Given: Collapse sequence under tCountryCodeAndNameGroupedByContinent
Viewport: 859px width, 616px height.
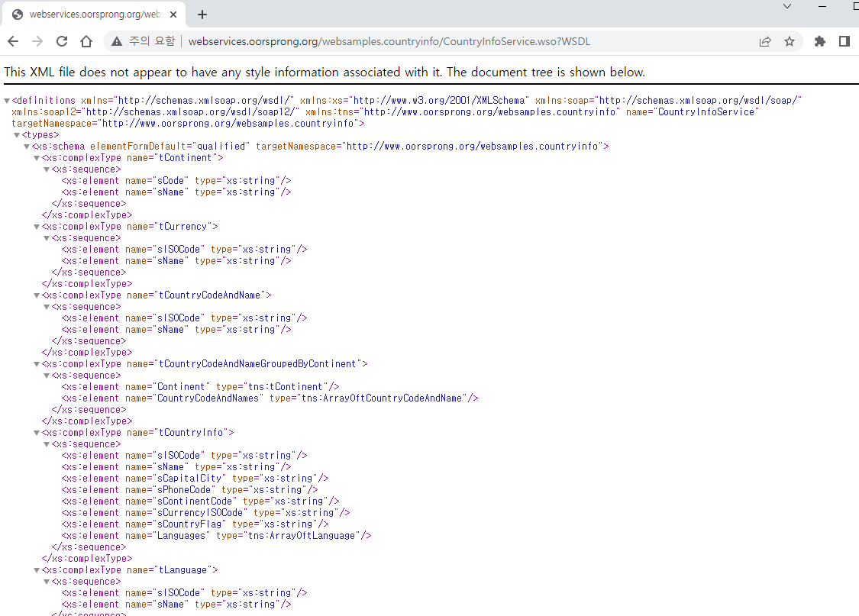Looking at the screenshot, I should (x=47, y=376).
